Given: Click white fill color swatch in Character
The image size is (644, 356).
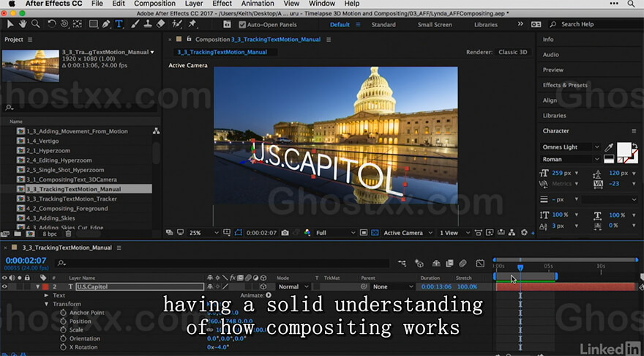Looking at the screenshot, I should [624, 149].
